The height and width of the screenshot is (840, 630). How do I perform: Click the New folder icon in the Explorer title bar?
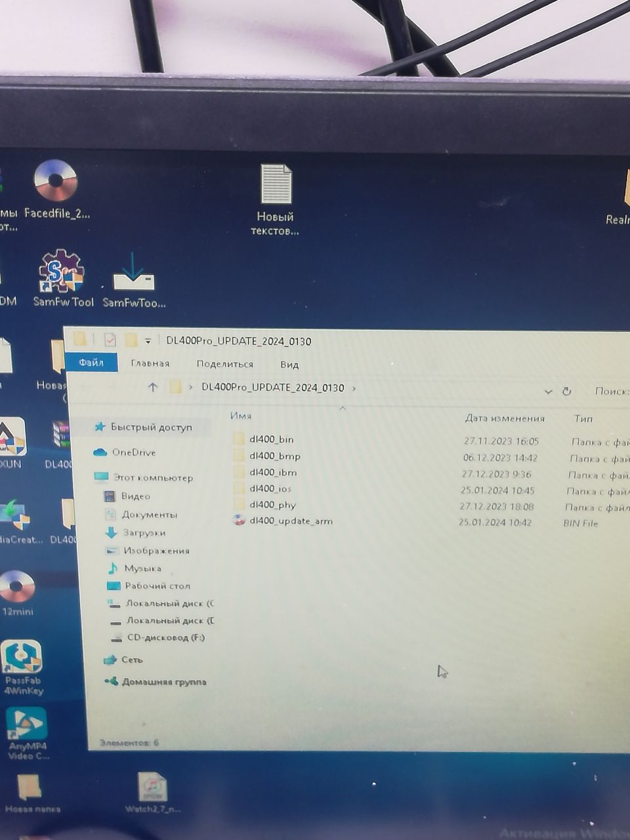[131, 340]
